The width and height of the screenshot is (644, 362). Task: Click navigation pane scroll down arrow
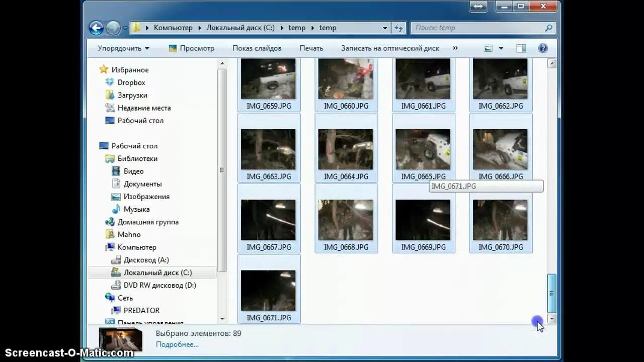pyautogui.click(x=222, y=319)
